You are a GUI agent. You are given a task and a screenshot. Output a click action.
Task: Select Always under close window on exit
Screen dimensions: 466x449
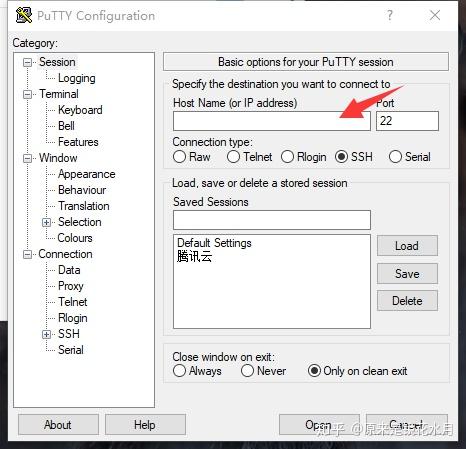179,371
